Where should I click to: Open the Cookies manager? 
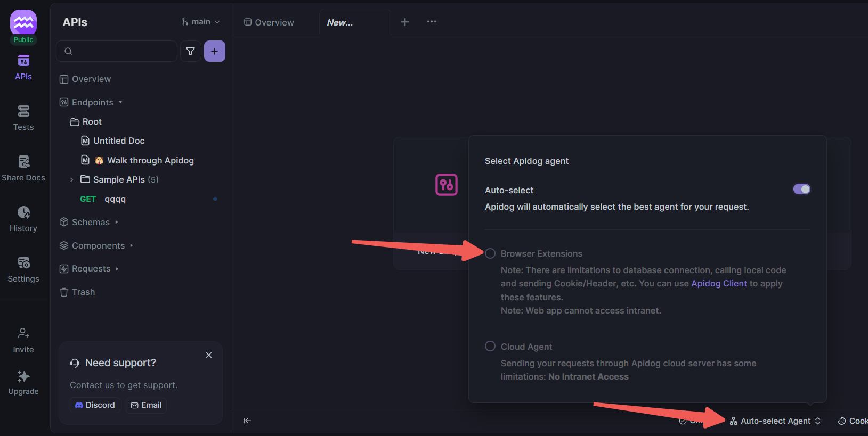(x=853, y=421)
